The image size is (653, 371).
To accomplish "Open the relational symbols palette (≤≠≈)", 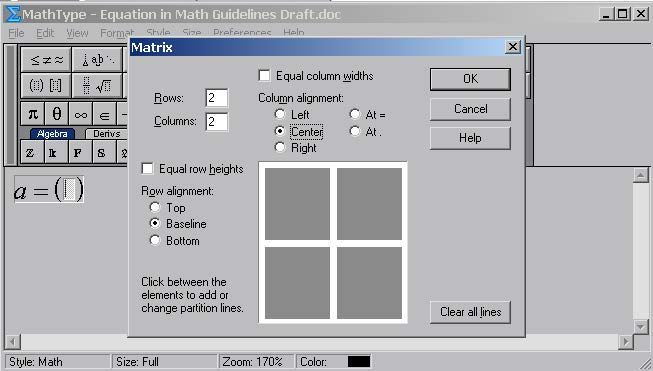I will click(x=46, y=60).
